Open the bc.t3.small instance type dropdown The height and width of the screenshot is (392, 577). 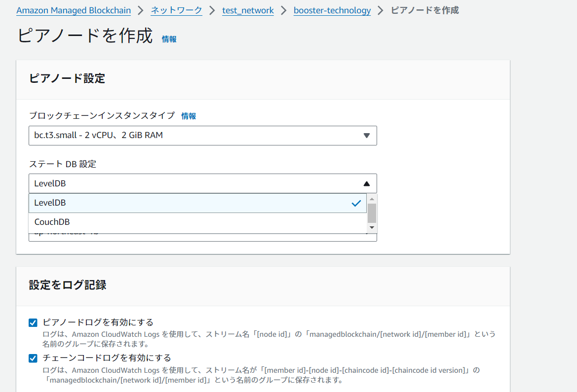(x=203, y=135)
